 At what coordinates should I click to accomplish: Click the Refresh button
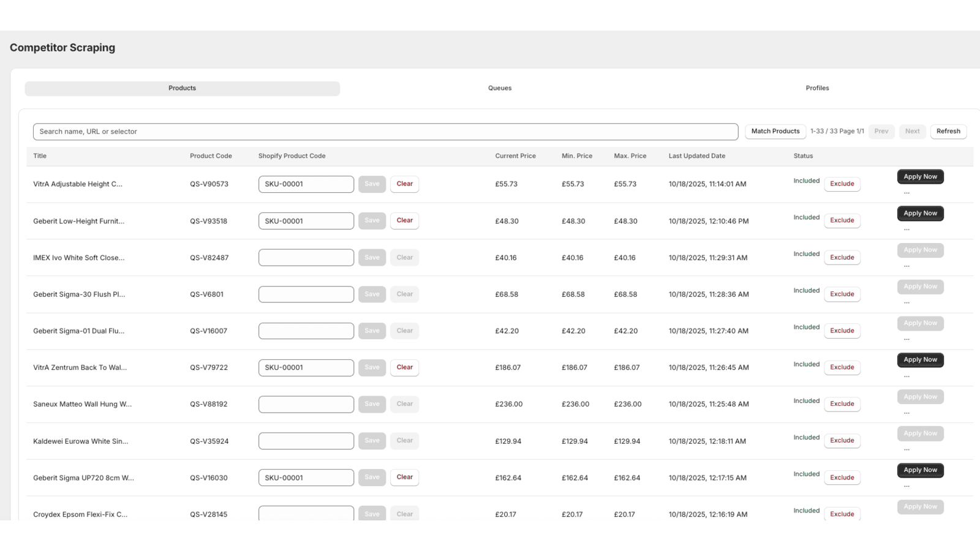pyautogui.click(x=948, y=131)
